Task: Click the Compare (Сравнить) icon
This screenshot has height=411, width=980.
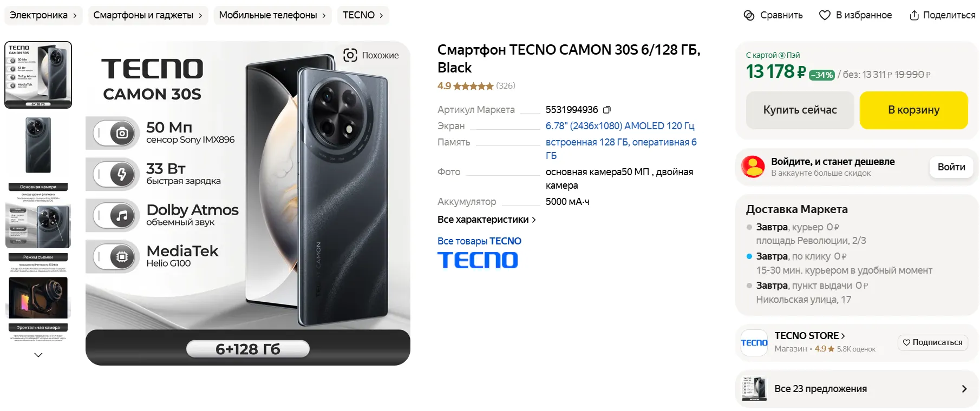Action: point(749,15)
